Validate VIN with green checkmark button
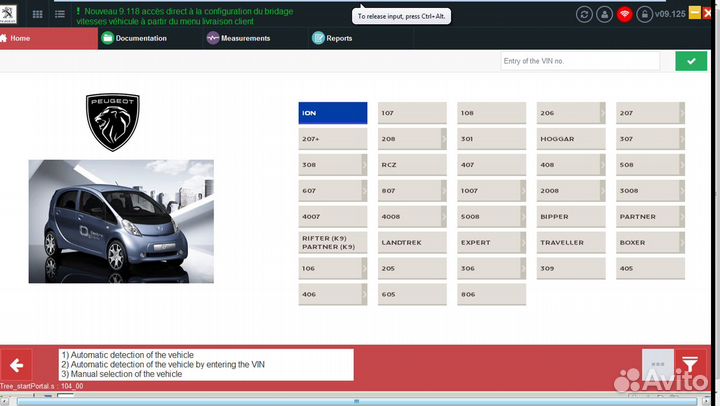Viewport: 720px width, 406px height. tap(691, 61)
